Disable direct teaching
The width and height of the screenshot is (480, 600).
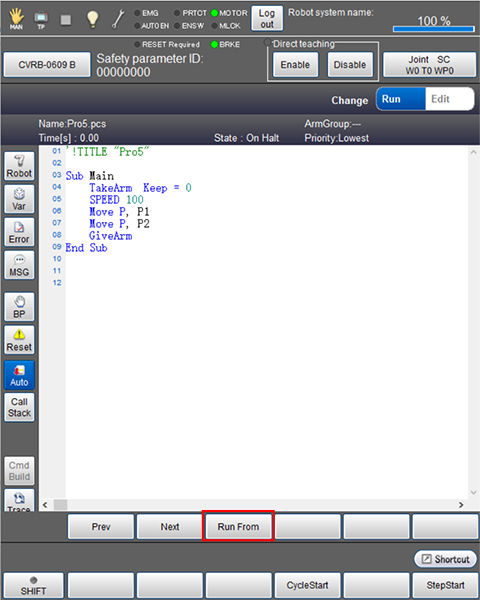(x=350, y=65)
